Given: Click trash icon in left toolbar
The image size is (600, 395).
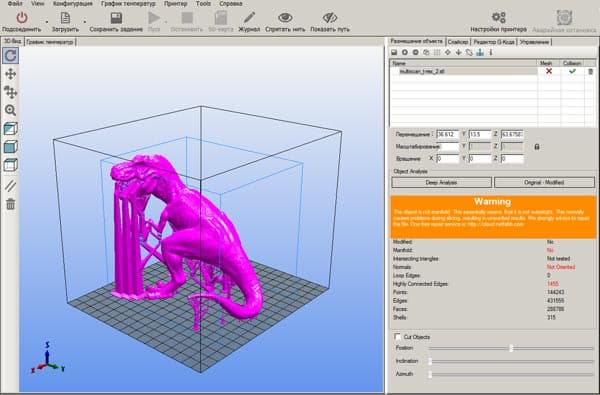Looking at the screenshot, I should (10, 204).
